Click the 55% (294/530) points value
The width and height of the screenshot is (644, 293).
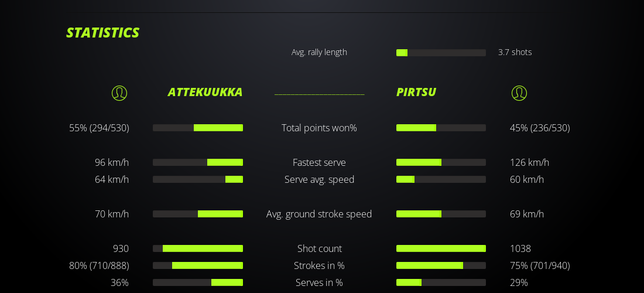99,128
